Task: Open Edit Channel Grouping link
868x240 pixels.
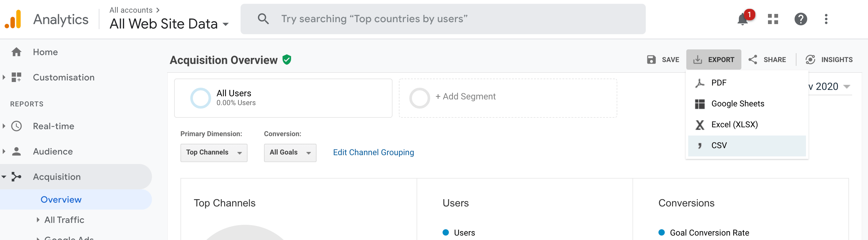Action: (x=373, y=152)
